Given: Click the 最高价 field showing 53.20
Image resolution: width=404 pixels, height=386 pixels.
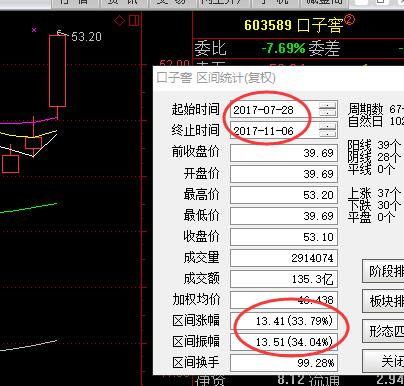Looking at the screenshot, I should (284, 195).
